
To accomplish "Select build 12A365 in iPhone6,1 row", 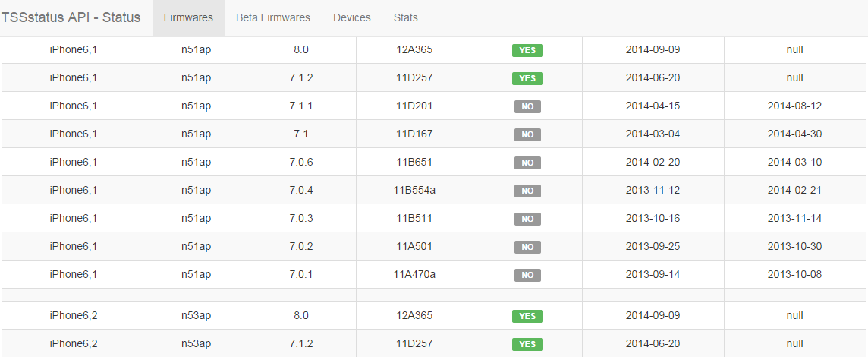I will click(x=414, y=49).
